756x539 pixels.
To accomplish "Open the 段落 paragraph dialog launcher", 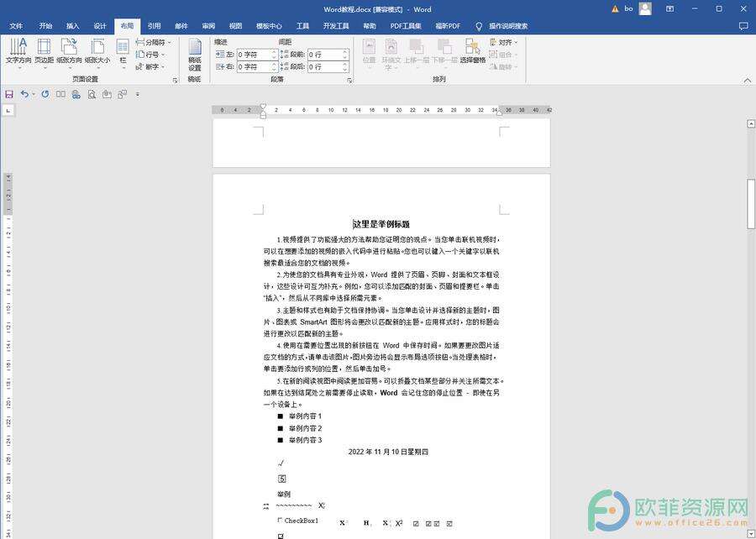I will pos(349,81).
